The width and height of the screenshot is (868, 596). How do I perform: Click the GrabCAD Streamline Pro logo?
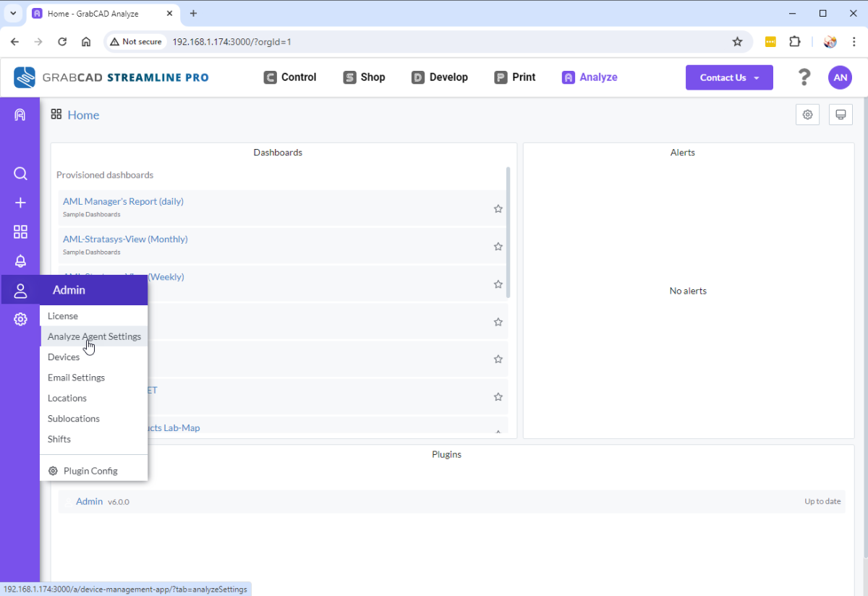111,77
